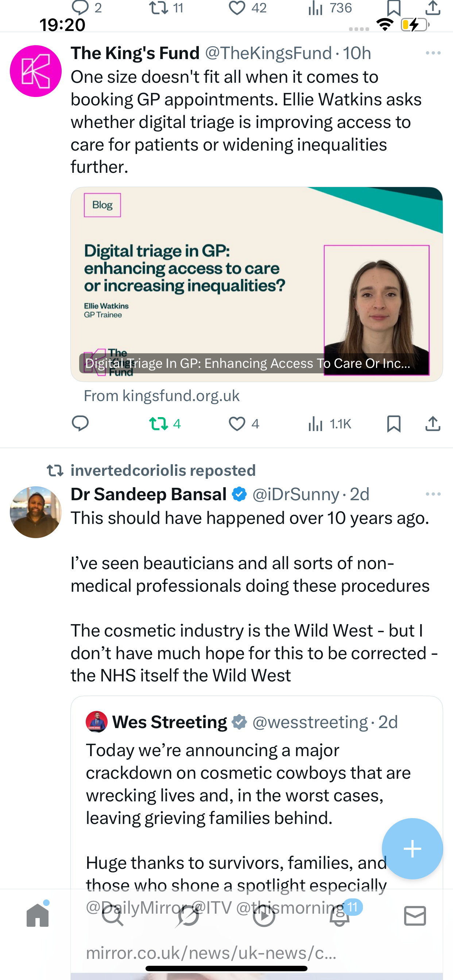Tap the invertedcoriolis reposted label
The height and width of the screenshot is (980, 453).
163,471
